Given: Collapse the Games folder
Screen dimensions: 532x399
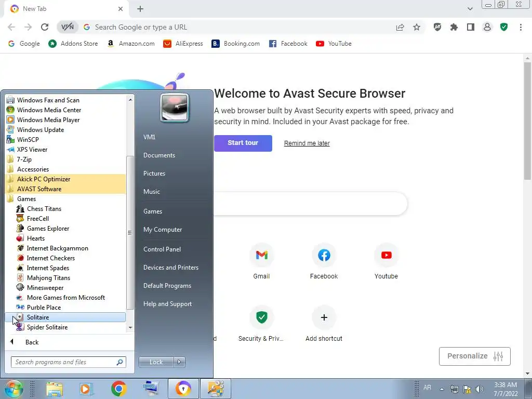Looking at the screenshot, I should click(65, 198).
